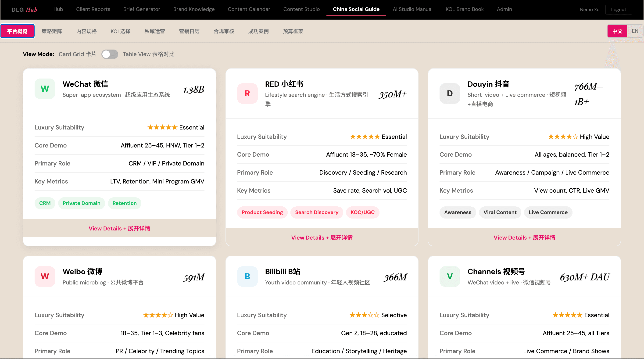Switch language to EN
This screenshot has height=359, width=644.
[635, 31]
